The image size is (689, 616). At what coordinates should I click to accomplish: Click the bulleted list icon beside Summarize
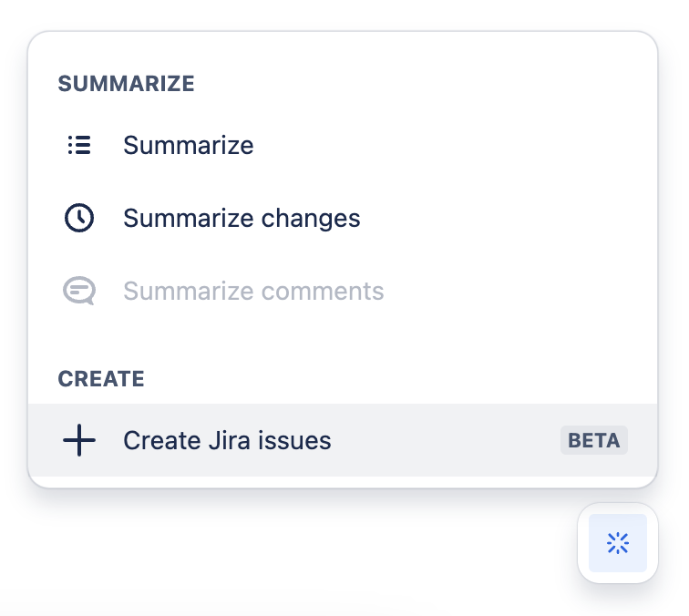[x=79, y=145]
